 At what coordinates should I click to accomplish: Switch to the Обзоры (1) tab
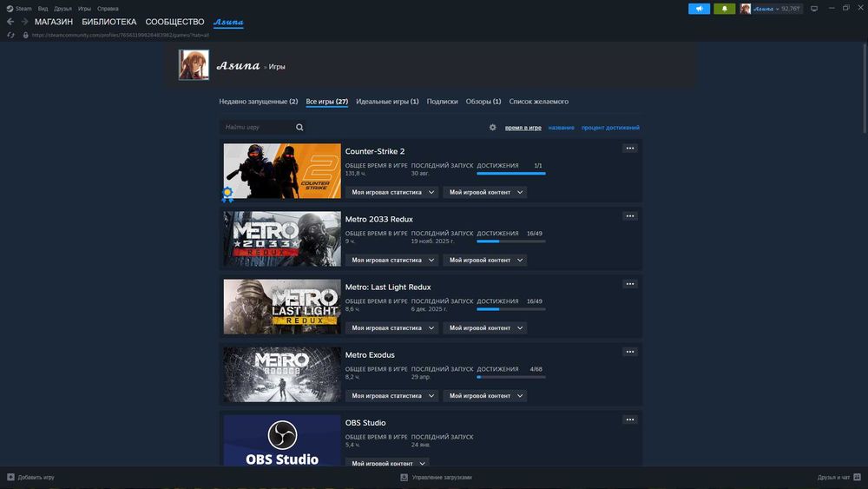(x=483, y=102)
